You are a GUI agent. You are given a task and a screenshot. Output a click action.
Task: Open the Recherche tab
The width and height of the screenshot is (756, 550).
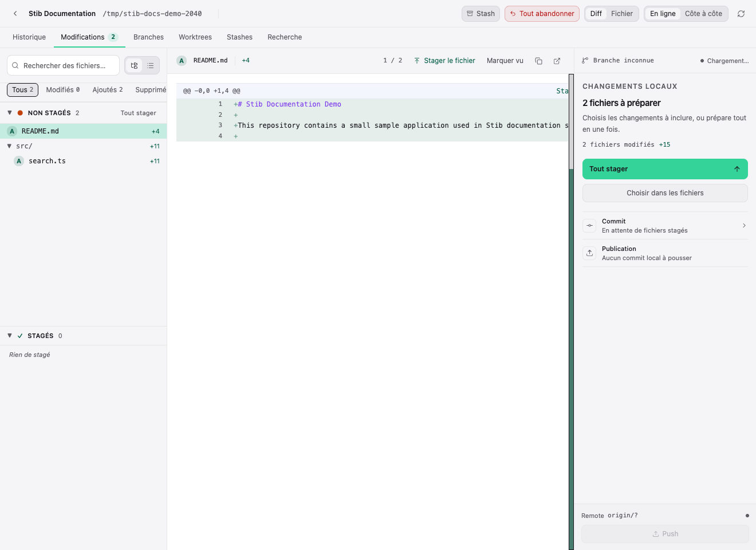tap(285, 37)
